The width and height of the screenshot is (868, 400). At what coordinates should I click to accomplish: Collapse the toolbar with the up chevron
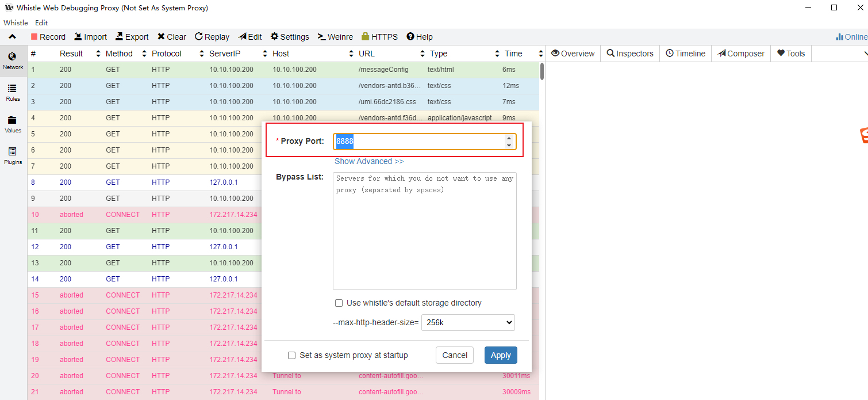click(x=12, y=37)
